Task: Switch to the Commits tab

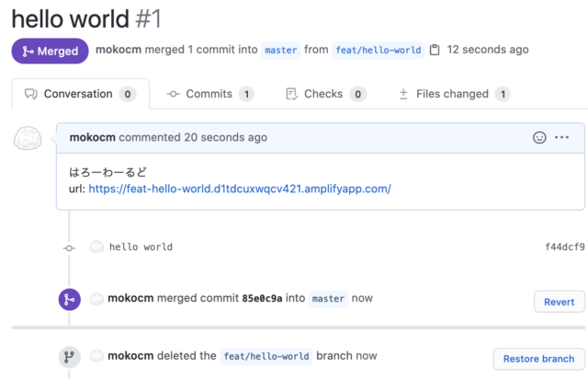Action: 210,94
